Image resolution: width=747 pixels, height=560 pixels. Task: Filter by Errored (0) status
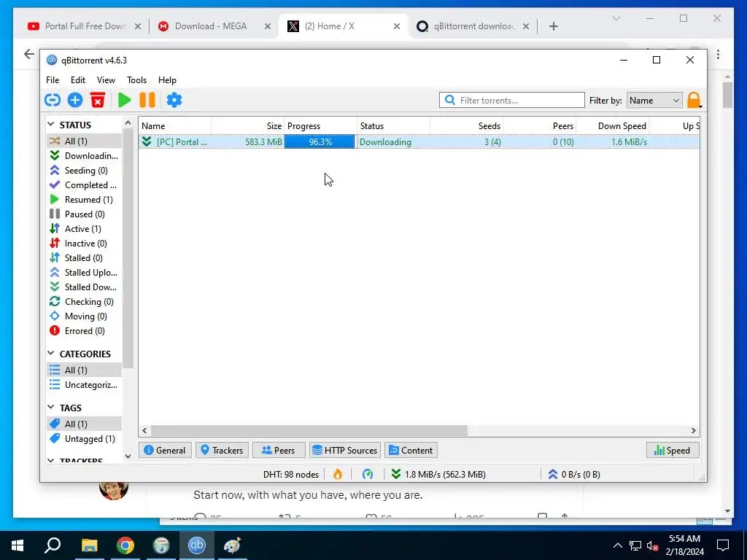click(85, 331)
